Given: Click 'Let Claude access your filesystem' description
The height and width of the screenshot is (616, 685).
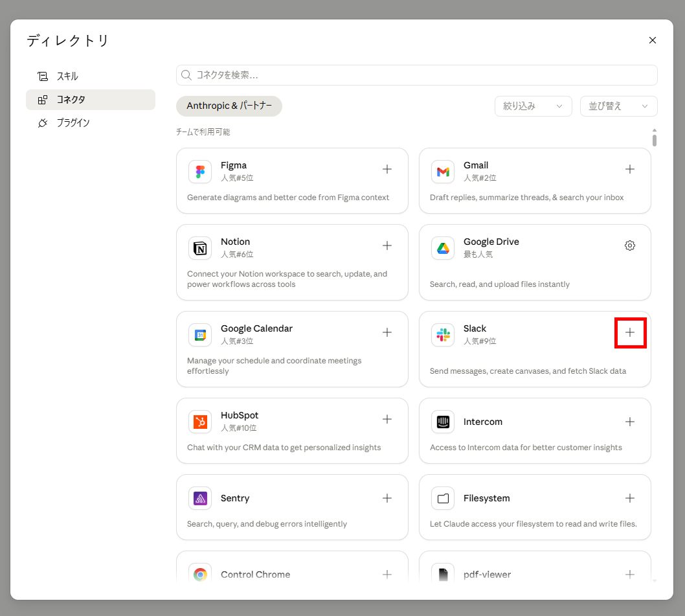Looking at the screenshot, I should click(533, 524).
